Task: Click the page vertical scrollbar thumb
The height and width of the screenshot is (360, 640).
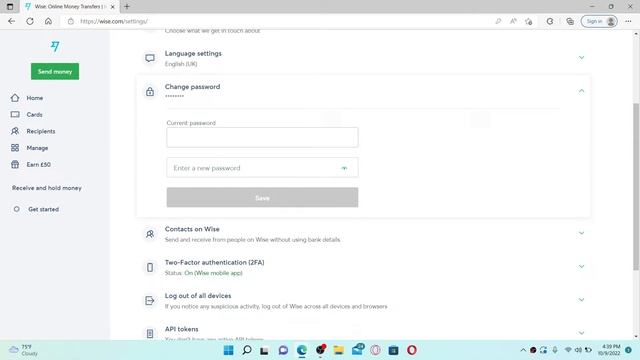Action: coord(636,186)
